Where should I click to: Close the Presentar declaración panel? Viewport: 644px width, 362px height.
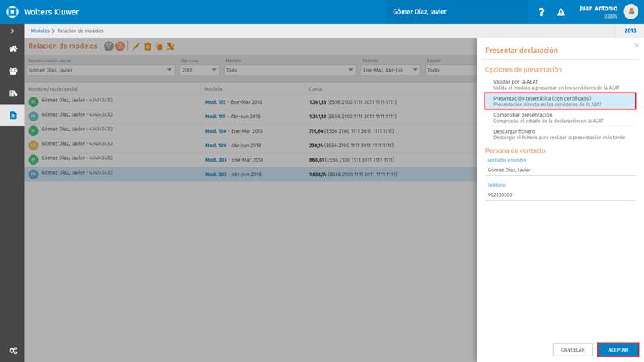[636, 46]
